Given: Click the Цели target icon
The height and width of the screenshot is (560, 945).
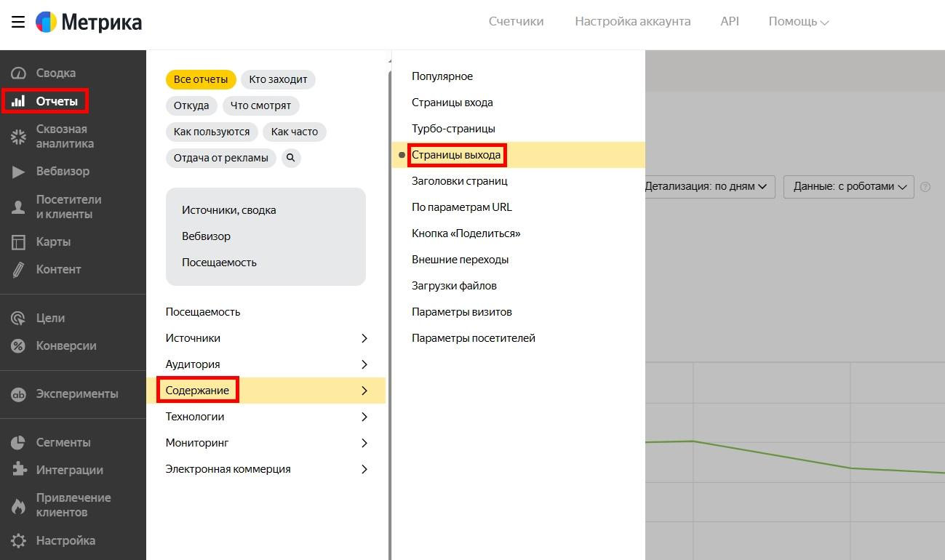Looking at the screenshot, I should pyautogui.click(x=19, y=319).
